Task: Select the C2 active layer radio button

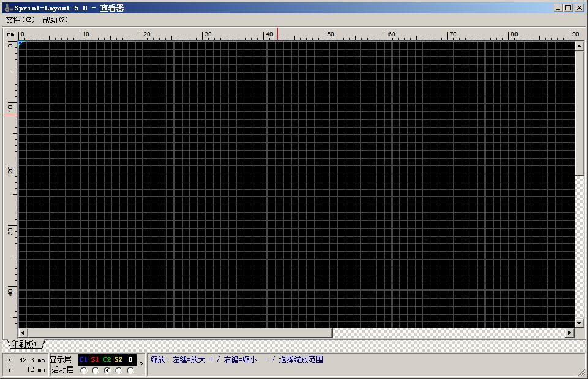Action: coord(107,371)
